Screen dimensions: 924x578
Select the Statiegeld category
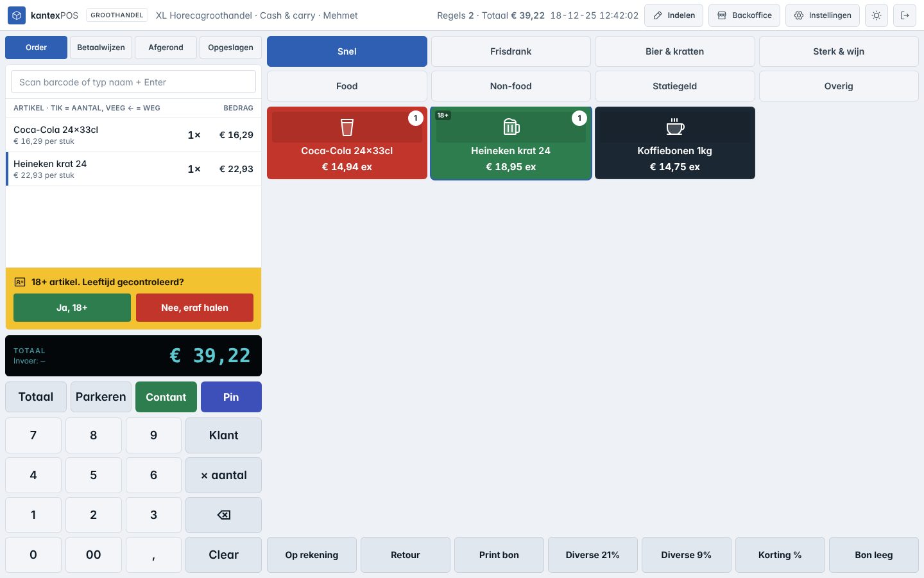(x=675, y=86)
